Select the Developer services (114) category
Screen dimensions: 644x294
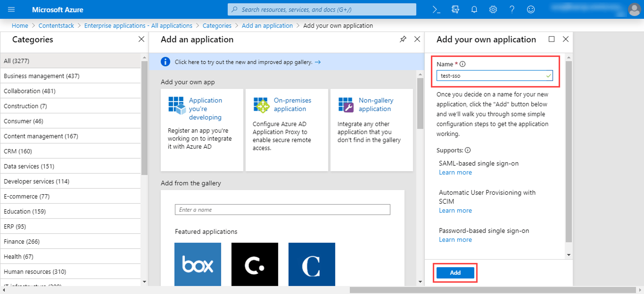click(x=70, y=181)
